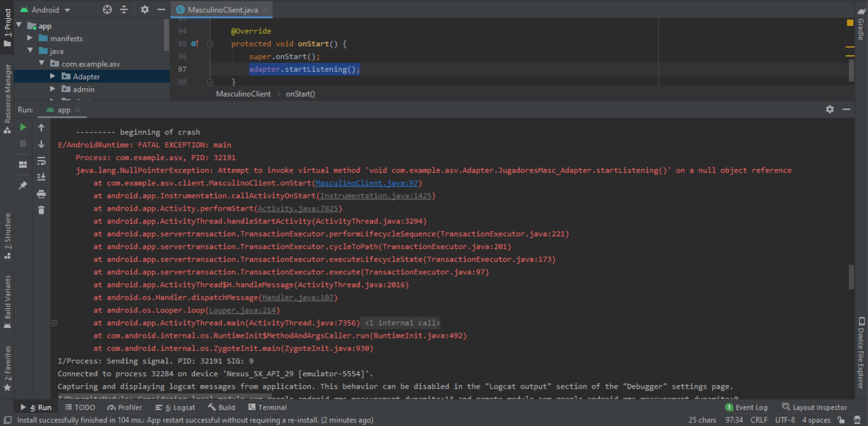Click the down scroll arrow in Run panel
The height and width of the screenshot is (426, 868).
[43, 145]
